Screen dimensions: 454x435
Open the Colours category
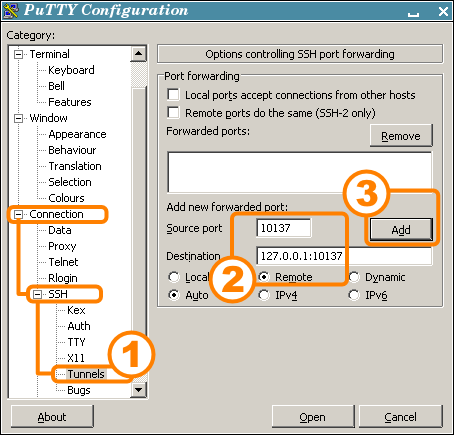tap(66, 198)
